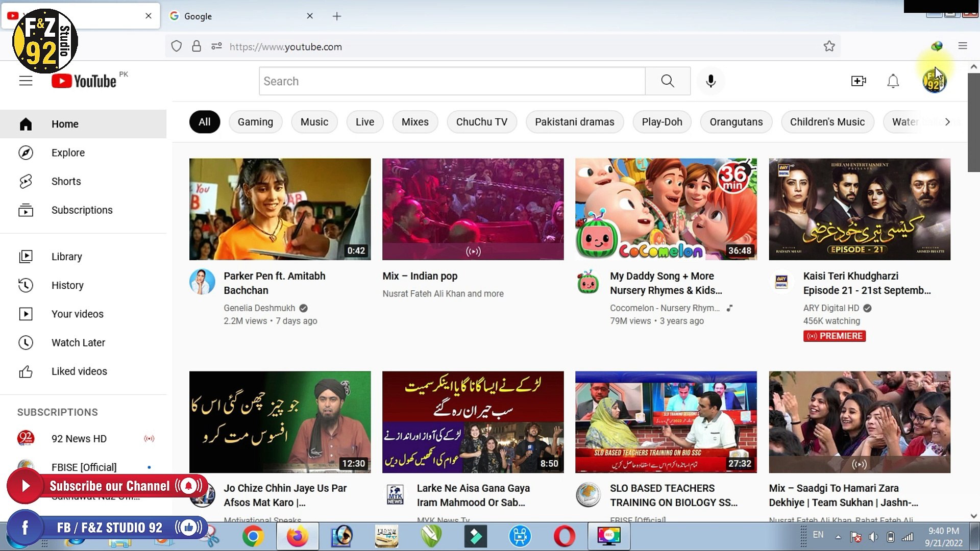This screenshot has width=980, height=551.
Task: Show hidden system tray icons
Action: [x=838, y=537]
